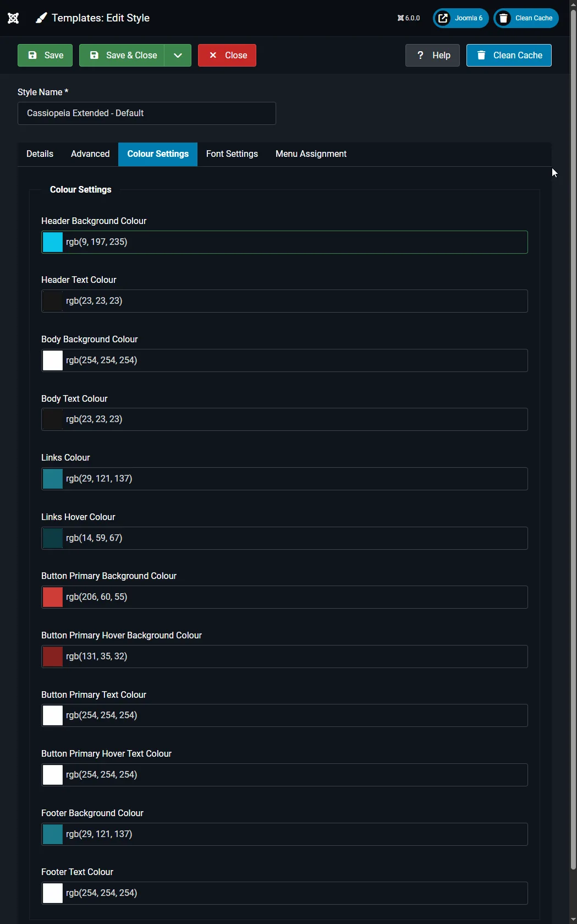Click the Footer Background Colour teal swatch
The image size is (577, 924).
pos(53,834)
